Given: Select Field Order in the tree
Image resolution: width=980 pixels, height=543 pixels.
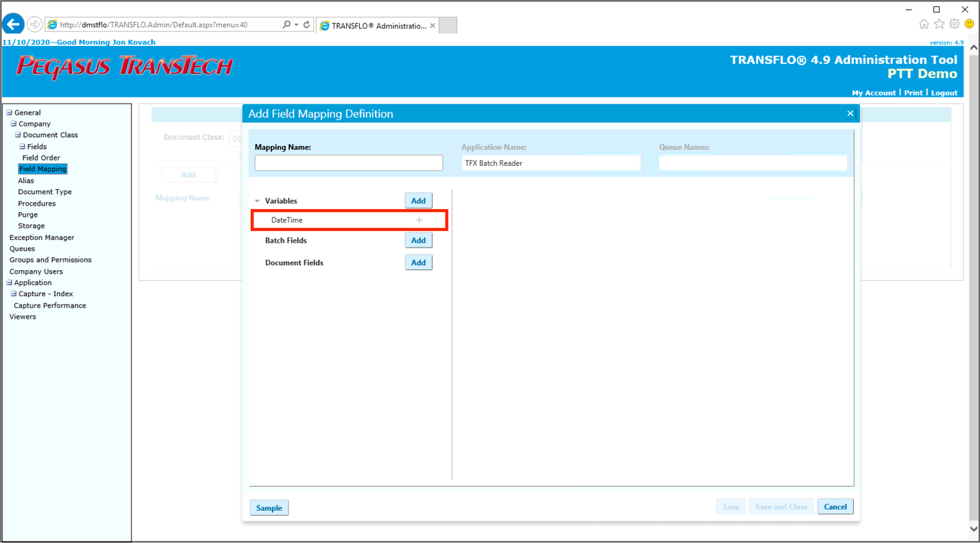Looking at the screenshot, I should pos(41,158).
